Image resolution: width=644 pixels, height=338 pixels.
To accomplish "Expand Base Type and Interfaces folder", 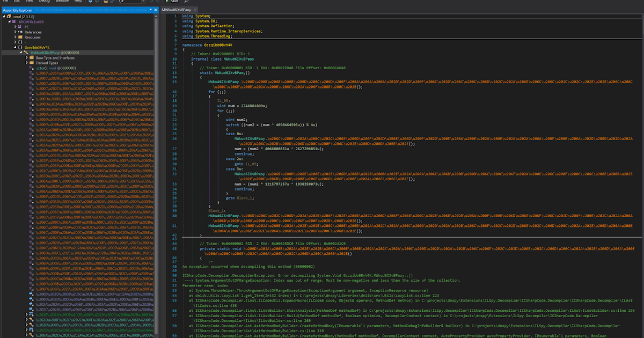I will tap(27, 57).
